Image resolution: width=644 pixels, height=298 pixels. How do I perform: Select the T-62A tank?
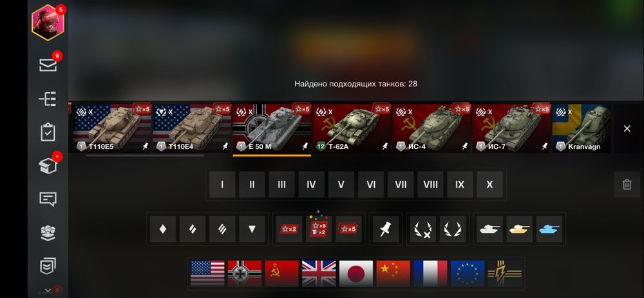351,128
